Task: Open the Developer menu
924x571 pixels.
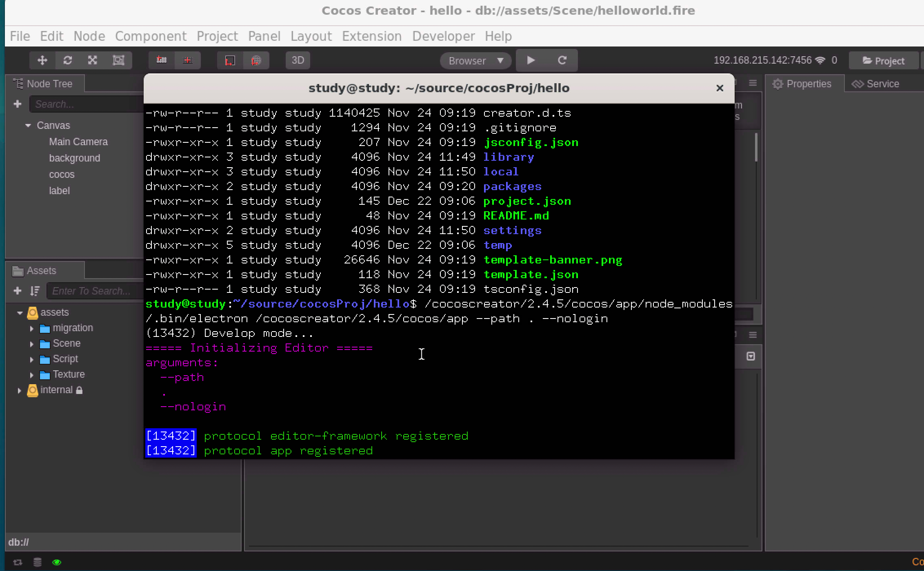Action: [443, 36]
